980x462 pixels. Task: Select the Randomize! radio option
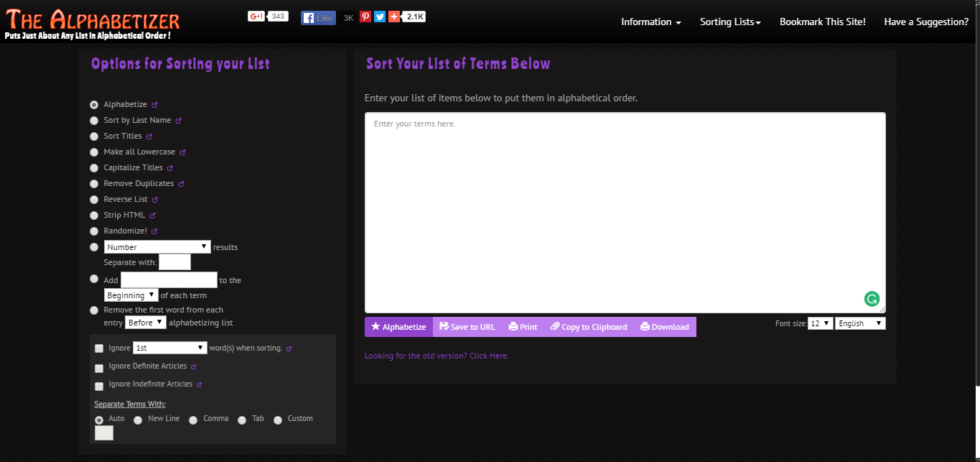[x=94, y=231]
